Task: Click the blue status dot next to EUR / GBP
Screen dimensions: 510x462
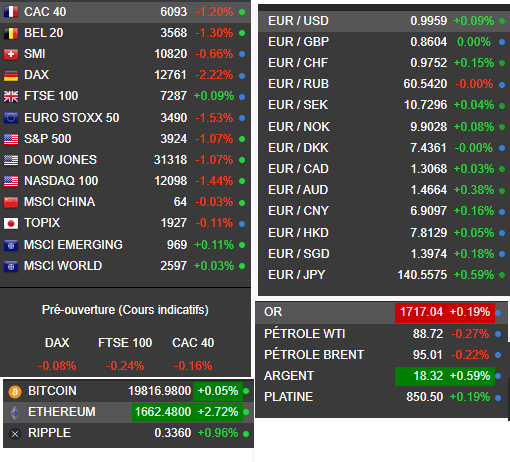Action: pos(502,42)
